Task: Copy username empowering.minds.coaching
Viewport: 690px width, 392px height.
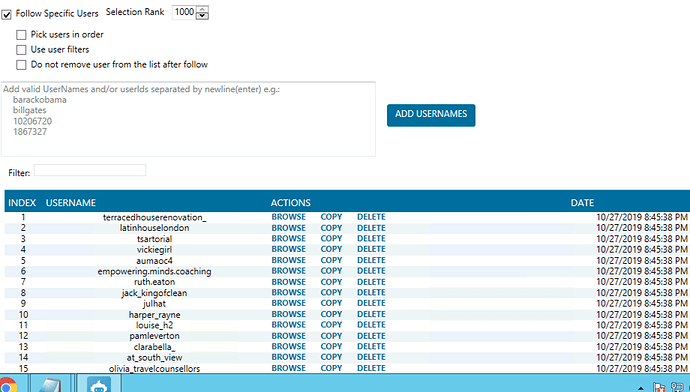Action: pyautogui.click(x=331, y=271)
